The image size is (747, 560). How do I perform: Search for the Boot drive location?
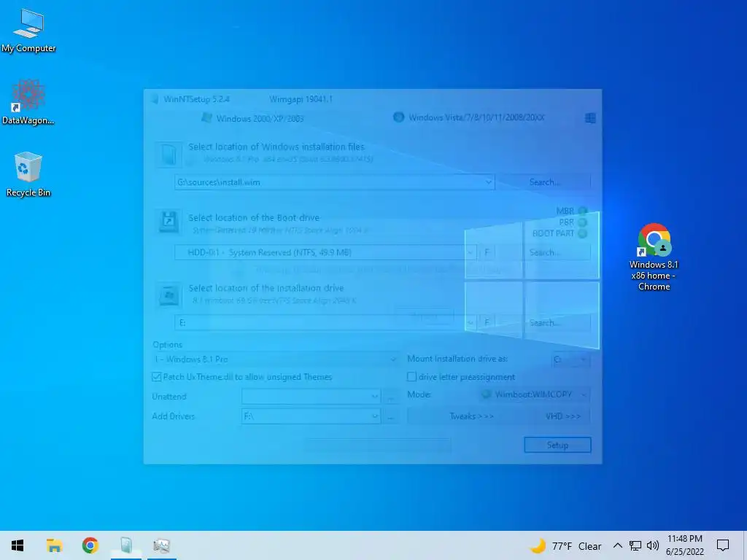coord(544,252)
